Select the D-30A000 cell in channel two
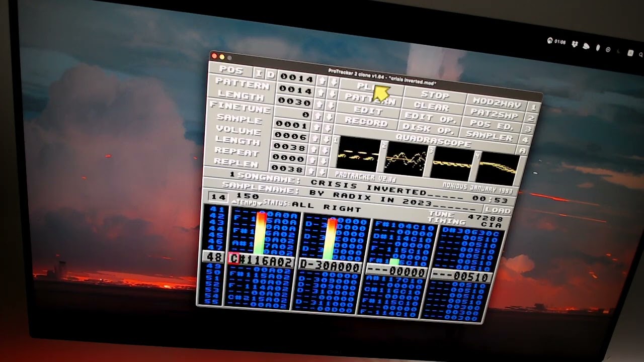644x362 pixels. (x=330, y=266)
